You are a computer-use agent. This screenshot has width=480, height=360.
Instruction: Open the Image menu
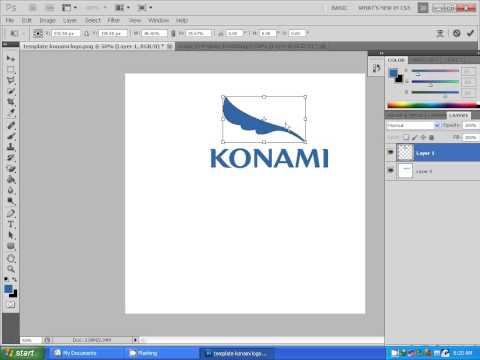[48, 20]
